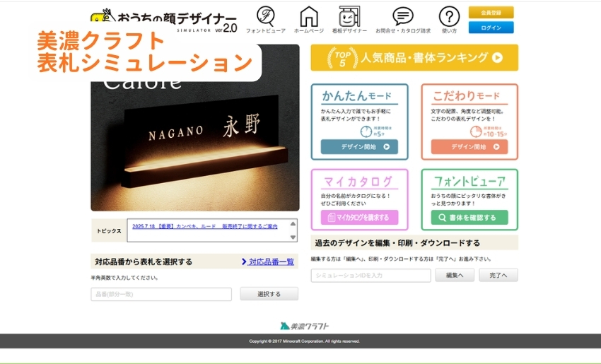Click the TOP 5 laurel badge

(x=342, y=58)
